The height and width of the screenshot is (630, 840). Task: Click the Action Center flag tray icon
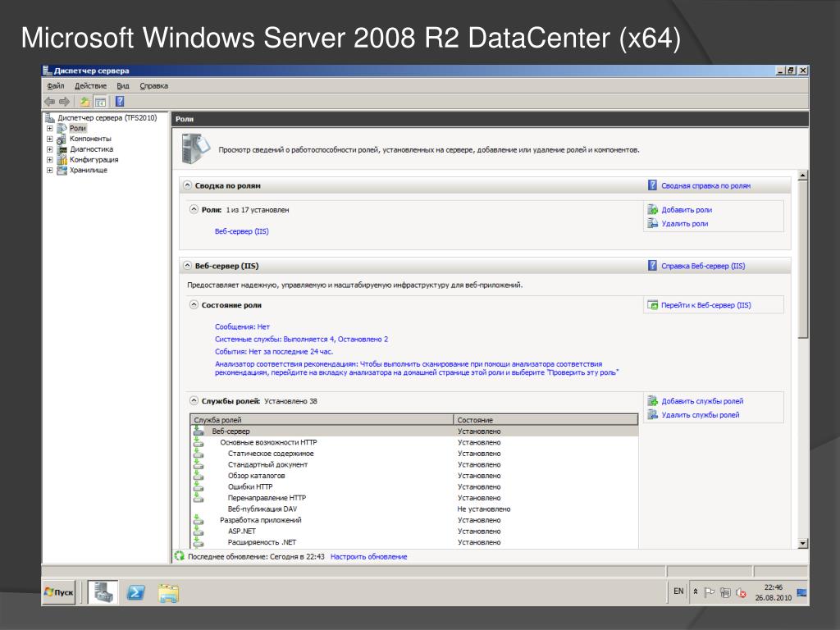(x=710, y=592)
